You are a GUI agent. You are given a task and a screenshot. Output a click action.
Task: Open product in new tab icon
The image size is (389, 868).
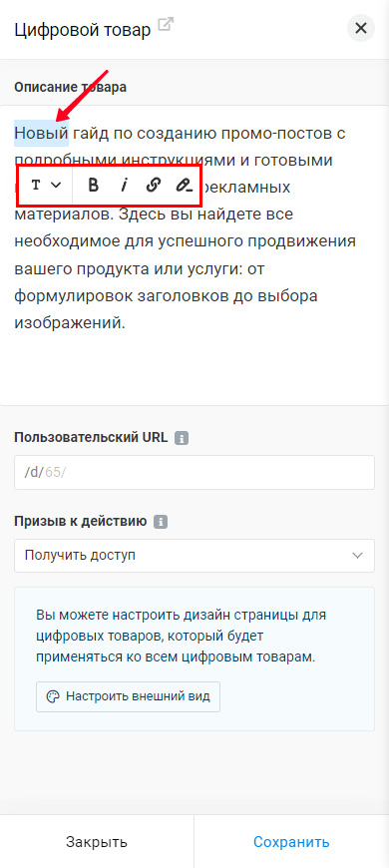(166, 26)
